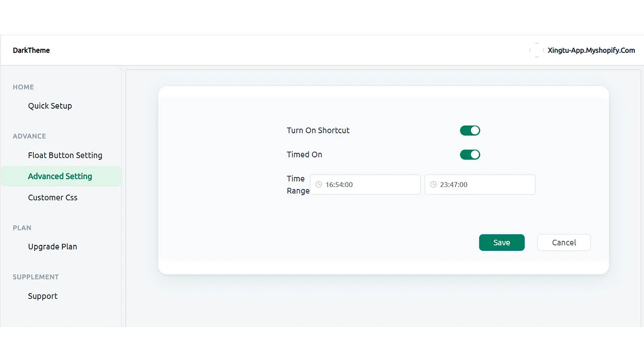Open the Upgrade Plan page
Viewport: 644px width, 362px height.
(52, 246)
